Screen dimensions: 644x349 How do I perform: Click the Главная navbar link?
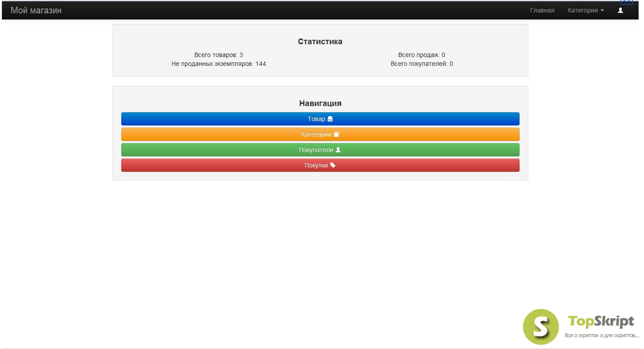point(542,10)
